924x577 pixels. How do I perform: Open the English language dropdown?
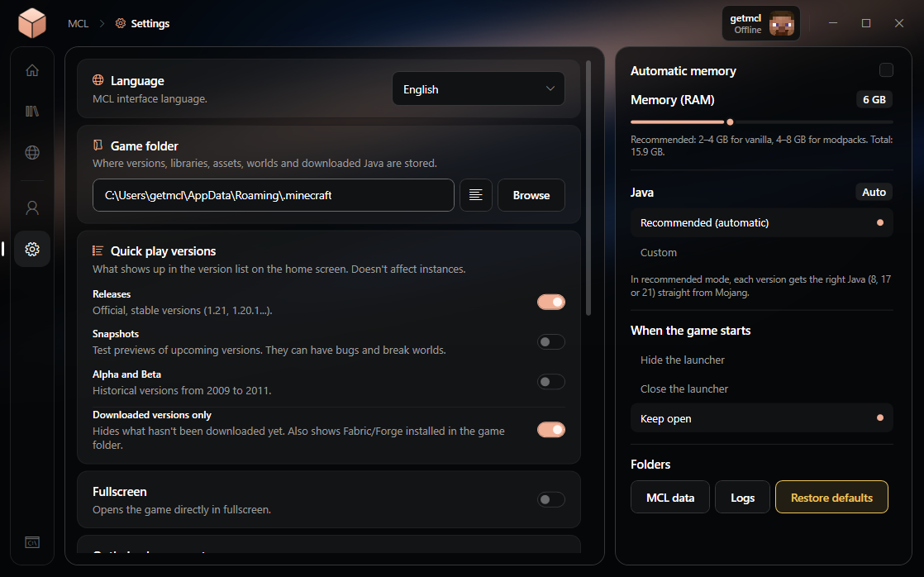(479, 89)
